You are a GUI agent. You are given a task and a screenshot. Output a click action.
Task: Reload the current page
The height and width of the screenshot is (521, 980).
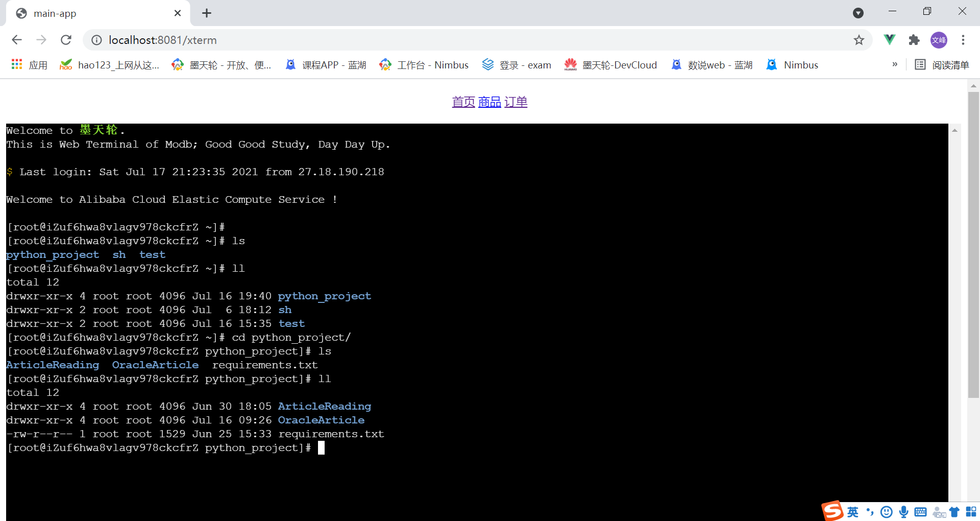(x=66, y=40)
